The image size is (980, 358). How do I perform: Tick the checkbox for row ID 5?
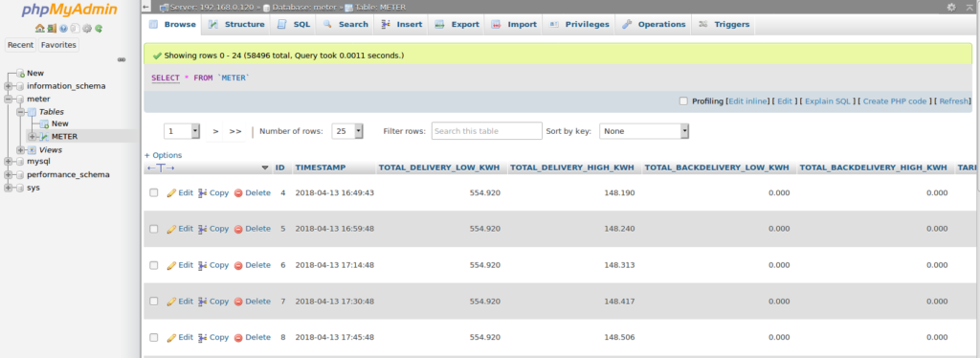(x=154, y=230)
